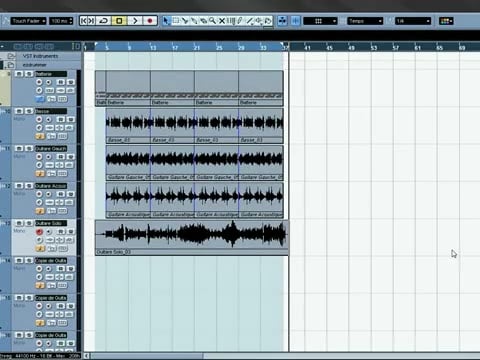Toggle orange timebase icon on Guitare Acoustique
This screenshot has width=480, height=360.
pyautogui.click(x=40, y=211)
